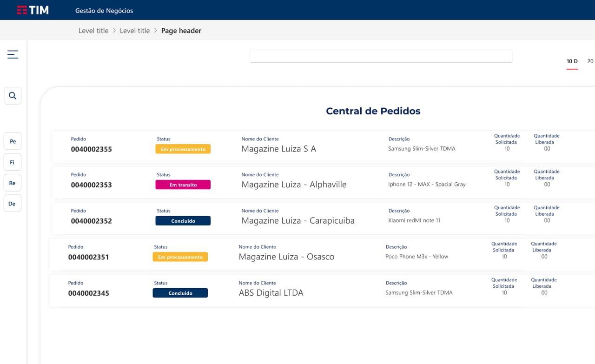Click the first Level title breadcrumb

click(x=93, y=31)
